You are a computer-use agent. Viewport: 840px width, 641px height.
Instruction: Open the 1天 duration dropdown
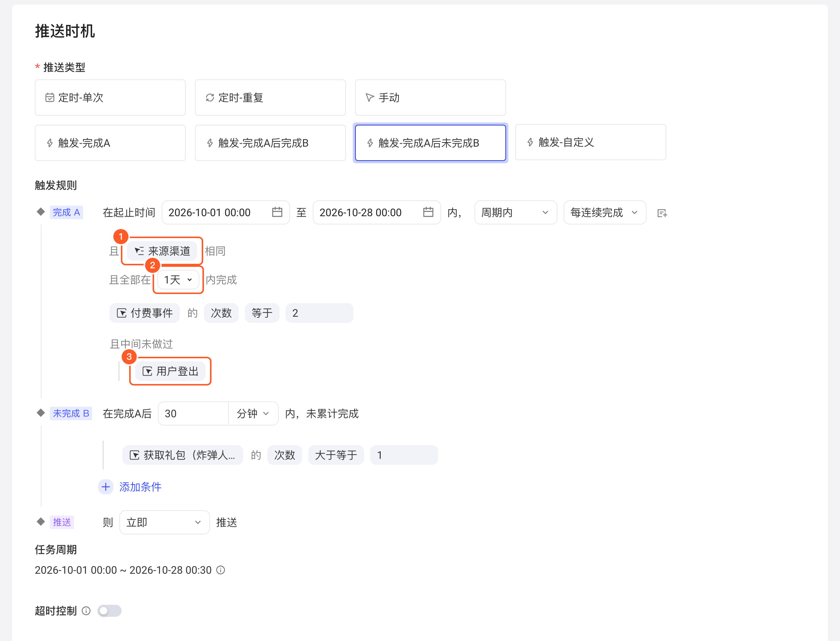pyautogui.click(x=178, y=280)
